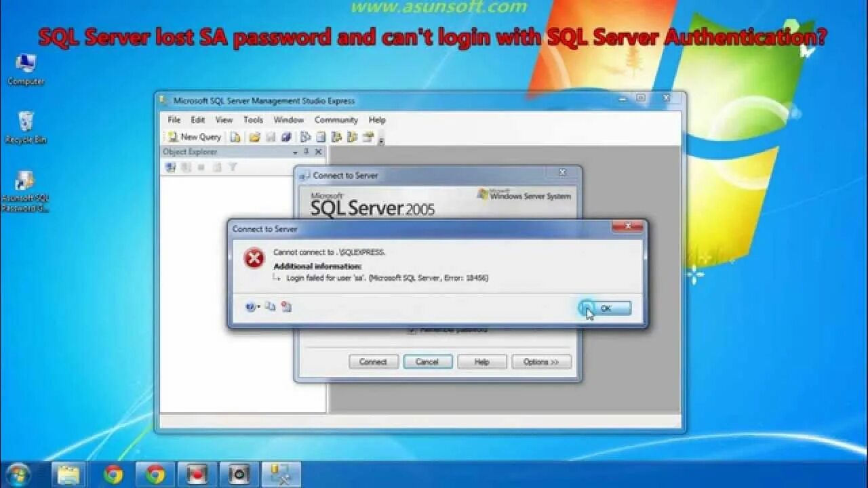Open the Community menu
The height and width of the screenshot is (488, 868).
point(336,120)
